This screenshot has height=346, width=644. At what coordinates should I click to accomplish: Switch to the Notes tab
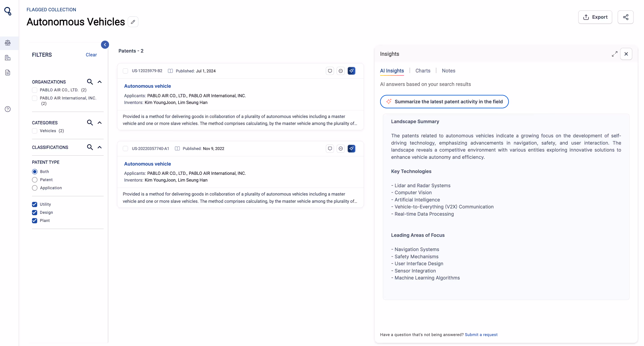coord(448,71)
